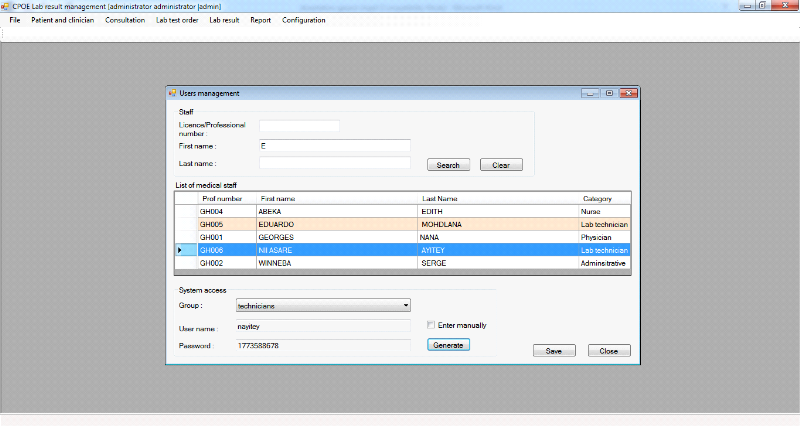Click the row selector arrow for GH006
The image size is (800, 426).
(180, 250)
